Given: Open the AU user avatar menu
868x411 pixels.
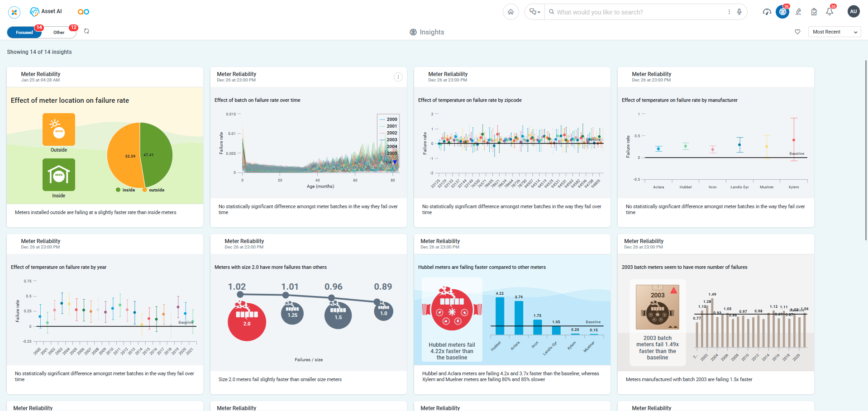Looking at the screenshot, I should 853,12.
